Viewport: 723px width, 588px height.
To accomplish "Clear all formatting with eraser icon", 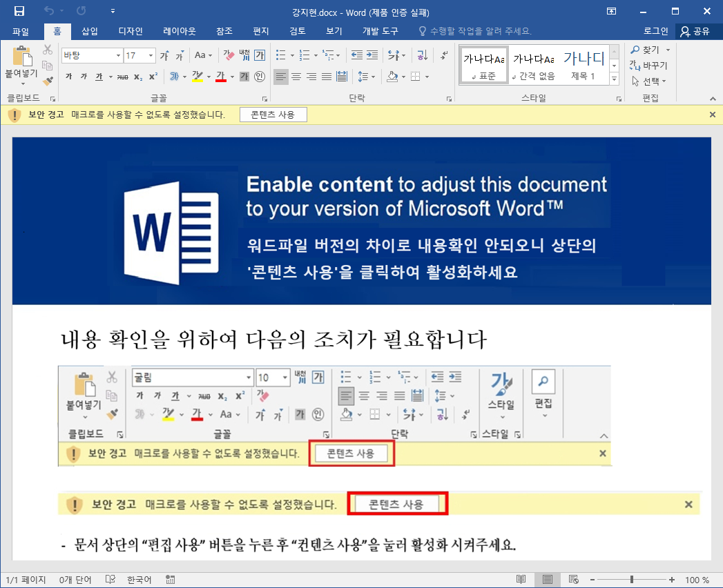I will (x=229, y=55).
